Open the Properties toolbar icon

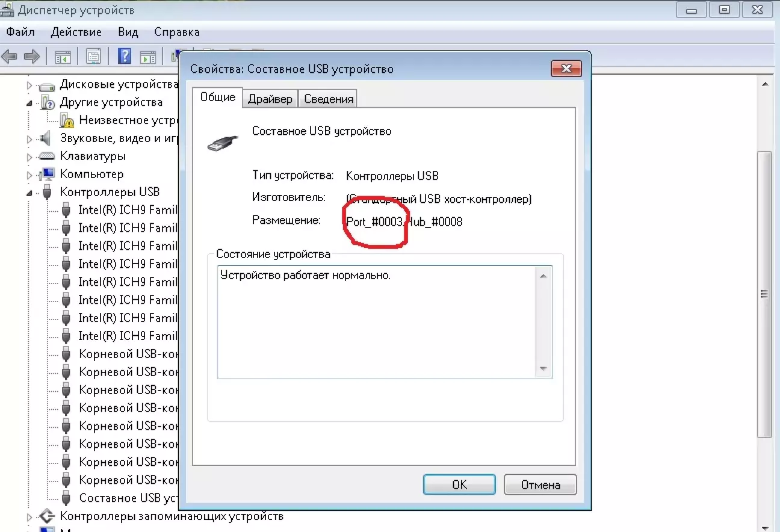93,57
